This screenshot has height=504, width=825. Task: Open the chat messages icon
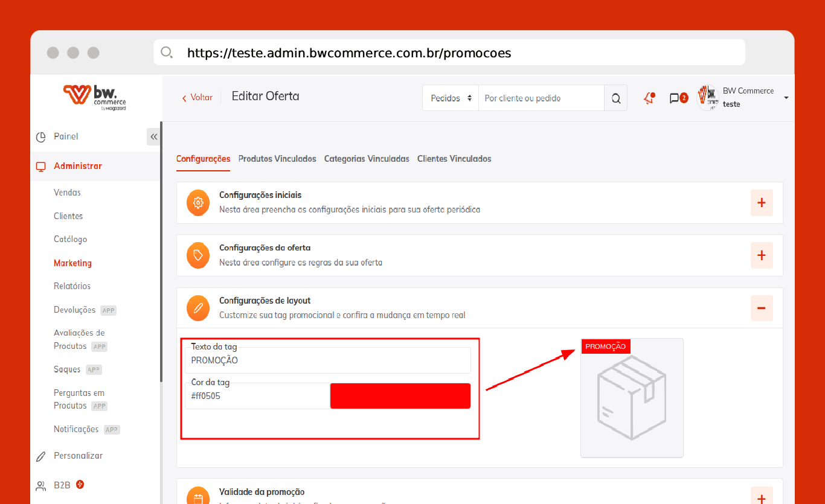pyautogui.click(x=675, y=98)
